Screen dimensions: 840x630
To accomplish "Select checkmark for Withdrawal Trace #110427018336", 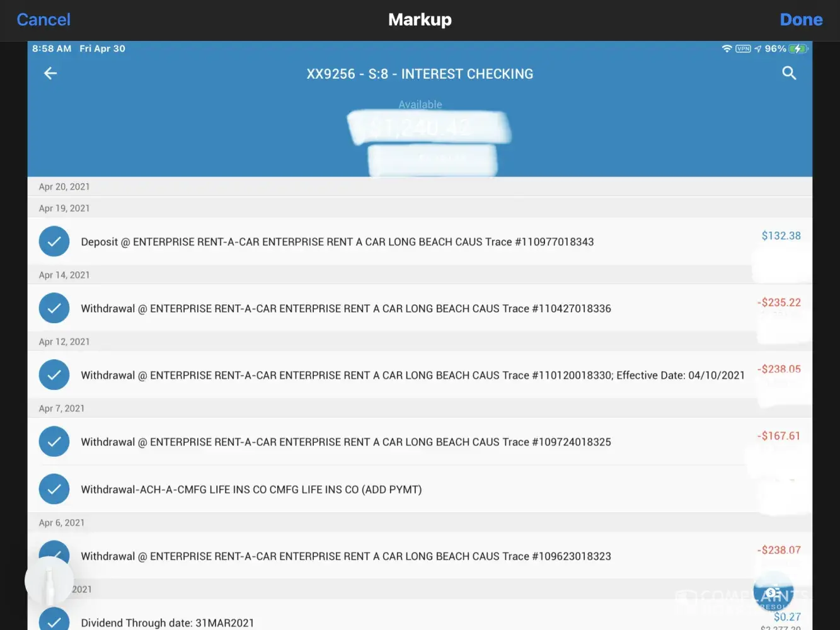I will (x=54, y=308).
